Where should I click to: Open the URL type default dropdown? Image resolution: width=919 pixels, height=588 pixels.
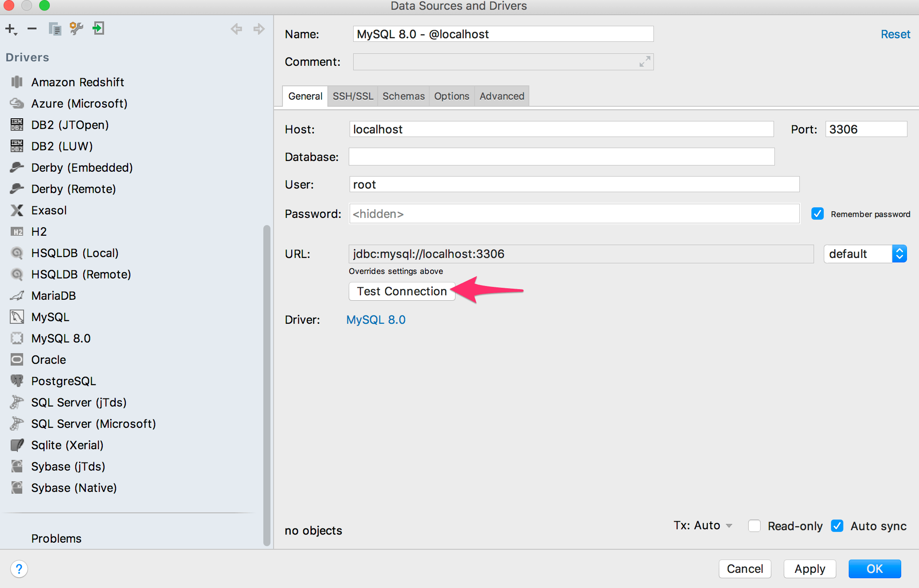pos(865,254)
